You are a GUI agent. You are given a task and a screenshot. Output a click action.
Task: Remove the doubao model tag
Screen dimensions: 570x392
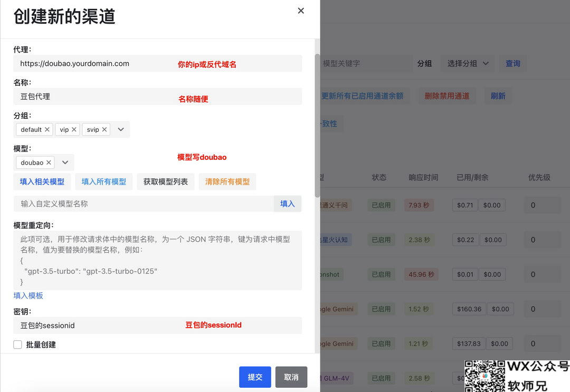click(49, 162)
